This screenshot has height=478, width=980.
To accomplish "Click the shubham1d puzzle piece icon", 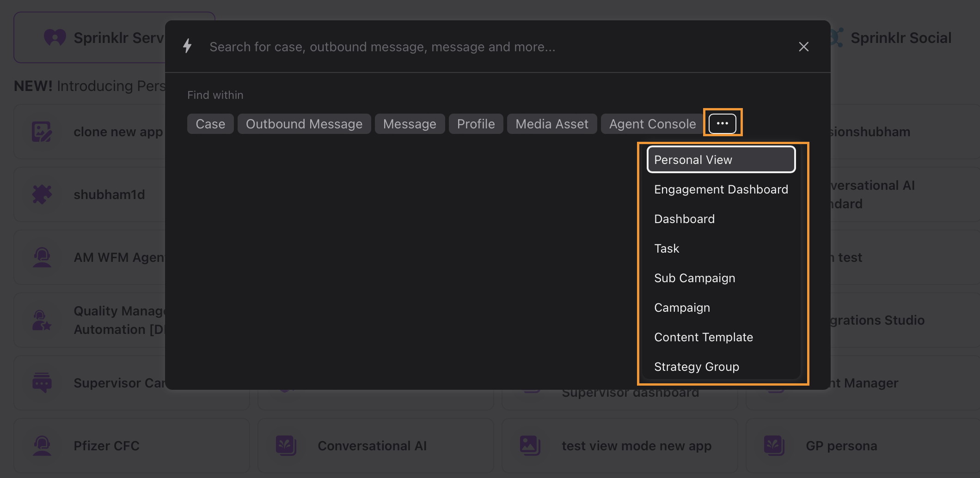I will [x=42, y=194].
